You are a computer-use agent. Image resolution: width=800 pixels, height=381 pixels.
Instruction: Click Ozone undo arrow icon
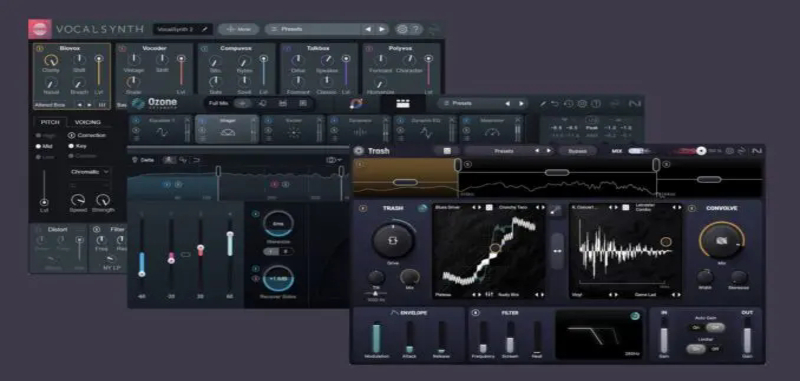555,104
